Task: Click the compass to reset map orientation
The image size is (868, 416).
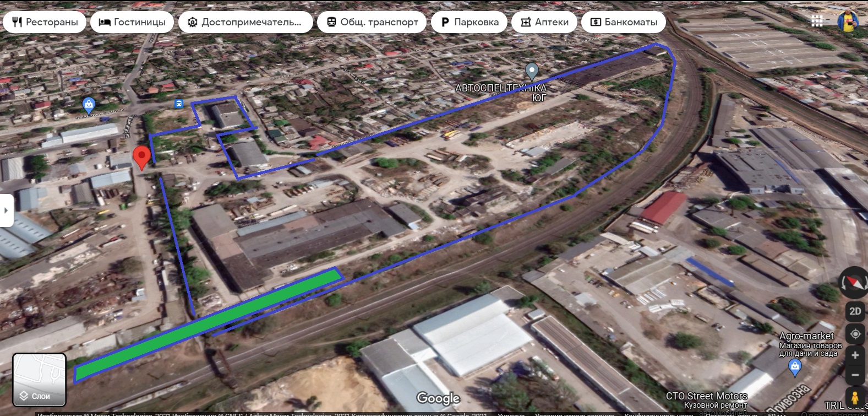Action: pos(854,282)
